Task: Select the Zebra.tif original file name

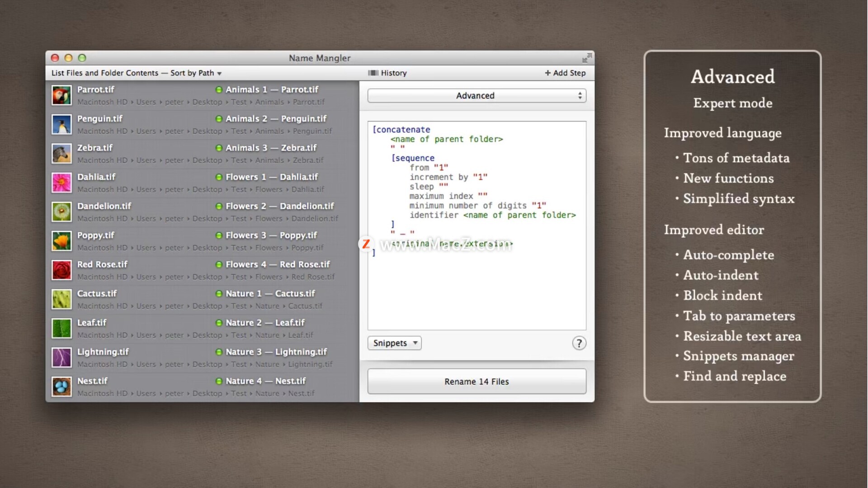Action: 95,148
